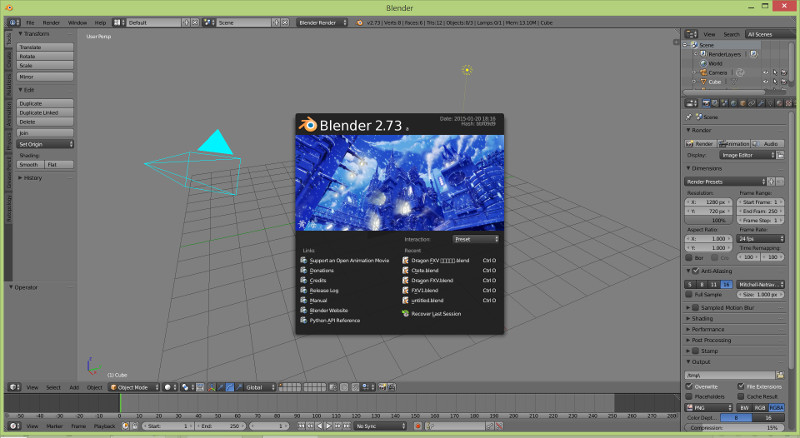Image resolution: width=800 pixels, height=438 pixels.
Task: Open Render Layers properties tab icon
Action: coord(715,103)
